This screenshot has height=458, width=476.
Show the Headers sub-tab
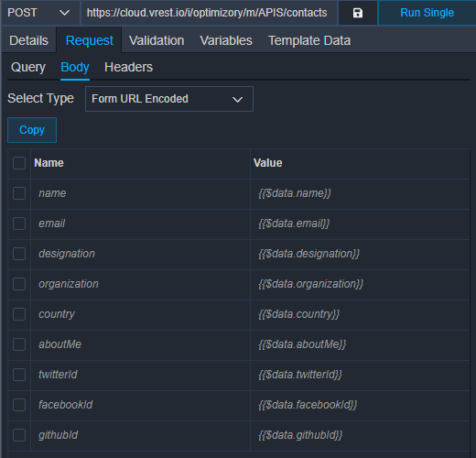(128, 67)
